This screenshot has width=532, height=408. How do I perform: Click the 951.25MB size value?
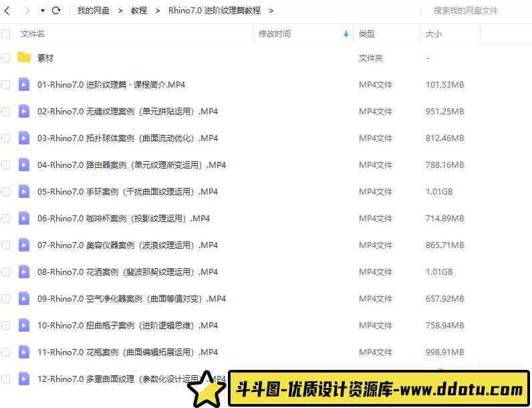(x=445, y=111)
